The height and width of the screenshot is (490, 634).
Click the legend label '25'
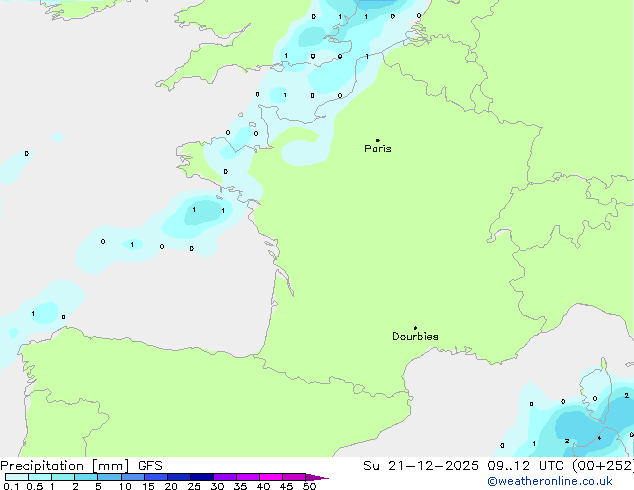tap(194, 486)
